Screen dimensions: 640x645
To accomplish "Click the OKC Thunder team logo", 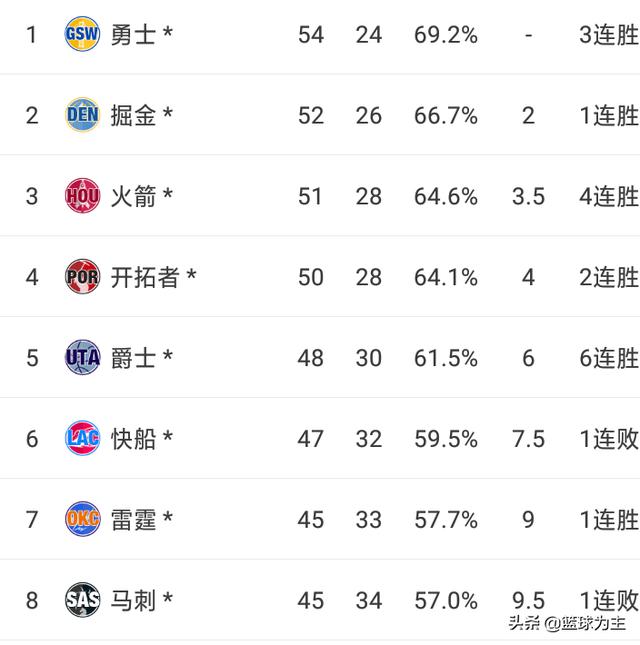I will (x=82, y=519).
